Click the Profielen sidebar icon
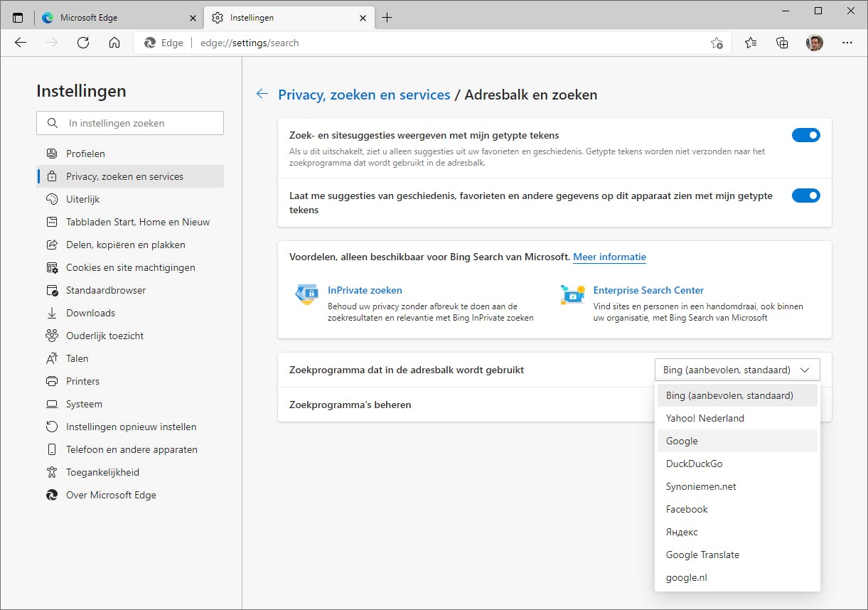This screenshot has width=868, height=610. tap(52, 154)
